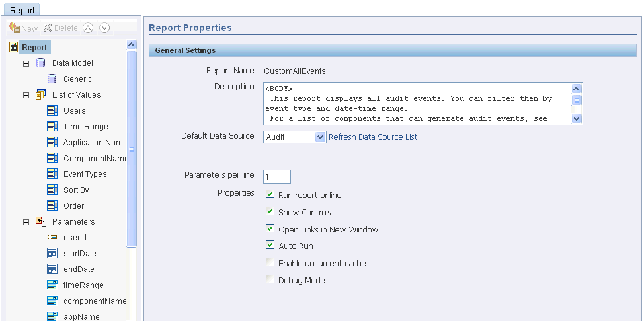Image resolution: width=644 pixels, height=321 pixels.
Task: Move selected item down with arrow icon
Action: pyautogui.click(x=104, y=28)
